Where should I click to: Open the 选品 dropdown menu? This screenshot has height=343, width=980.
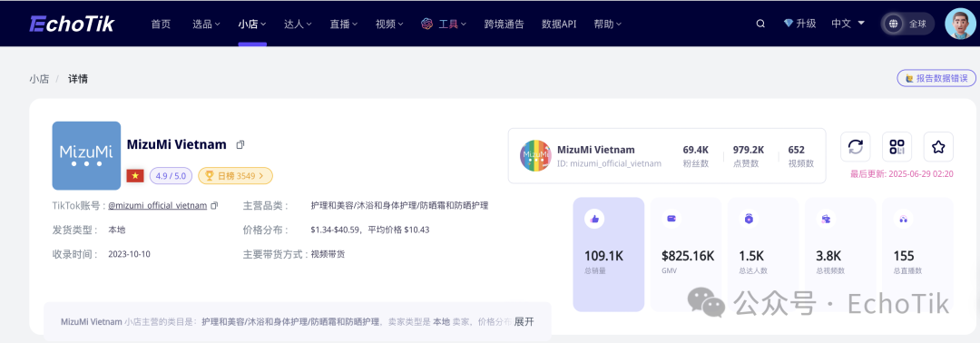[x=206, y=24]
